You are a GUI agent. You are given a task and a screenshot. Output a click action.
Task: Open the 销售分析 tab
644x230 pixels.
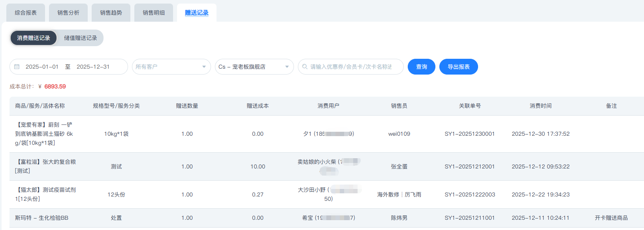coord(68,13)
